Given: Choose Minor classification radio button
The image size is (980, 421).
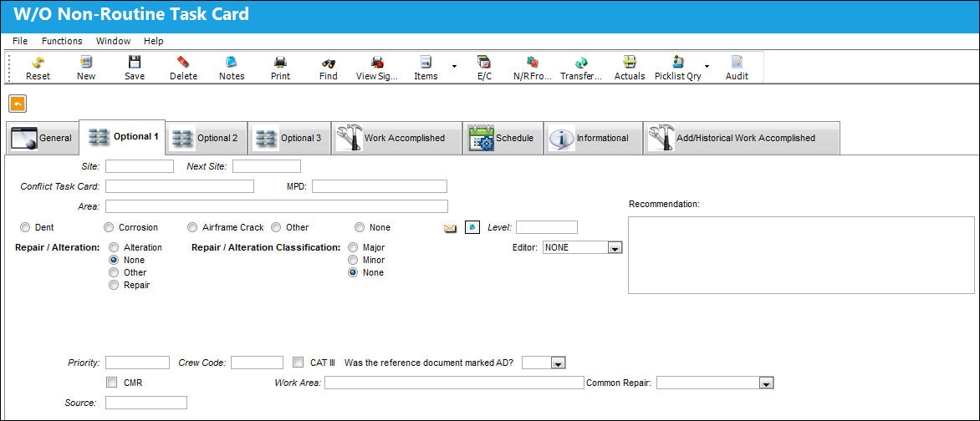Looking at the screenshot, I should coord(353,260).
